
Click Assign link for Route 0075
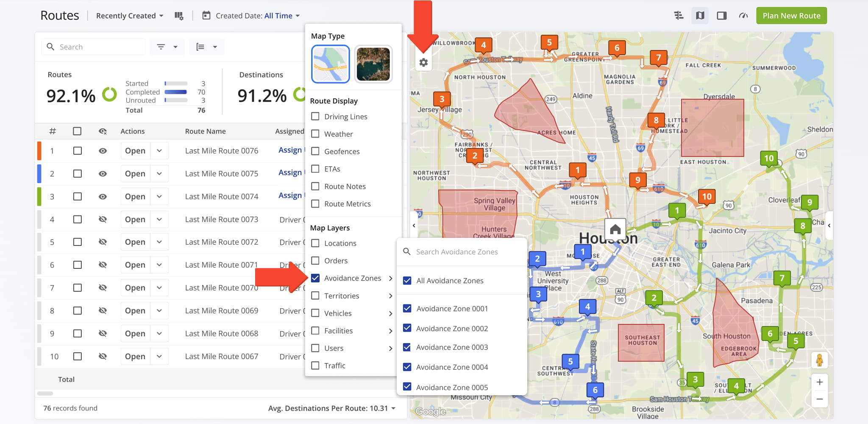(x=290, y=173)
